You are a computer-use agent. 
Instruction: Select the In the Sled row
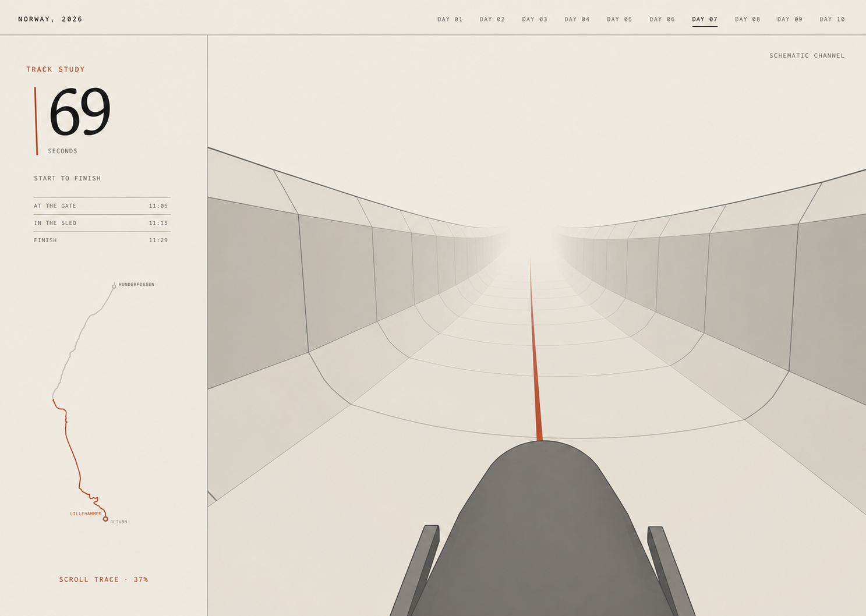pyautogui.click(x=102, y=223)
